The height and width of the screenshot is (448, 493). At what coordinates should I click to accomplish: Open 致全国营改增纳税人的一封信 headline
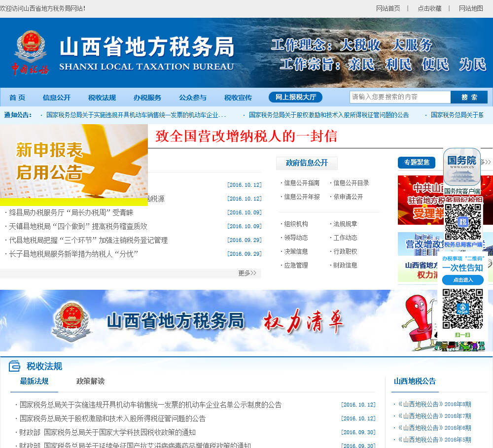[x=246, y=136]
